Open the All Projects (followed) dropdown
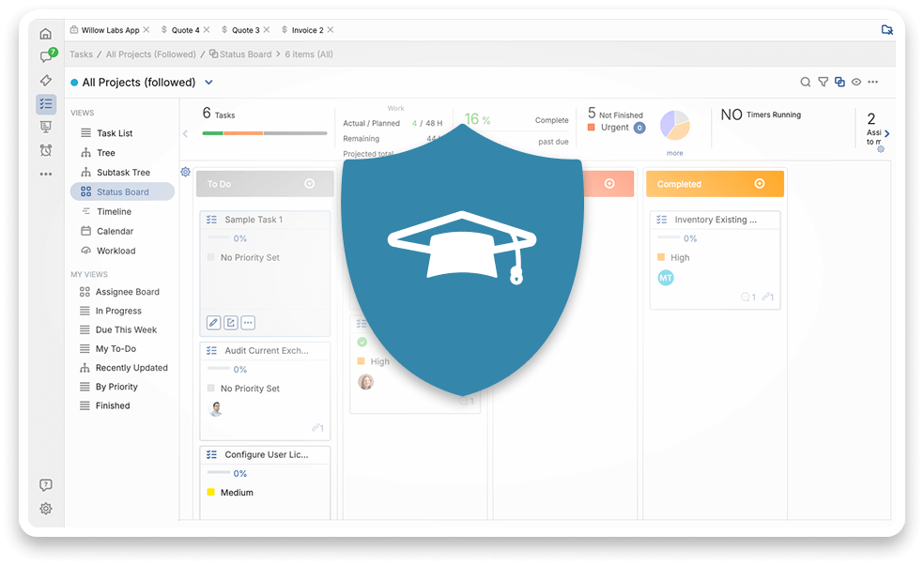The height and width of the screenshot is (565, 924). click(208, 83)
